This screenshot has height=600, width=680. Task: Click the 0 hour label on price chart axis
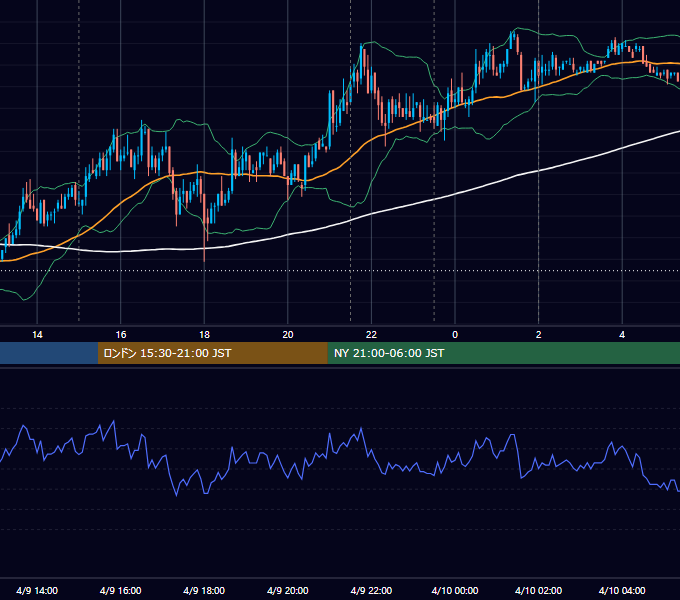(455, 335)
